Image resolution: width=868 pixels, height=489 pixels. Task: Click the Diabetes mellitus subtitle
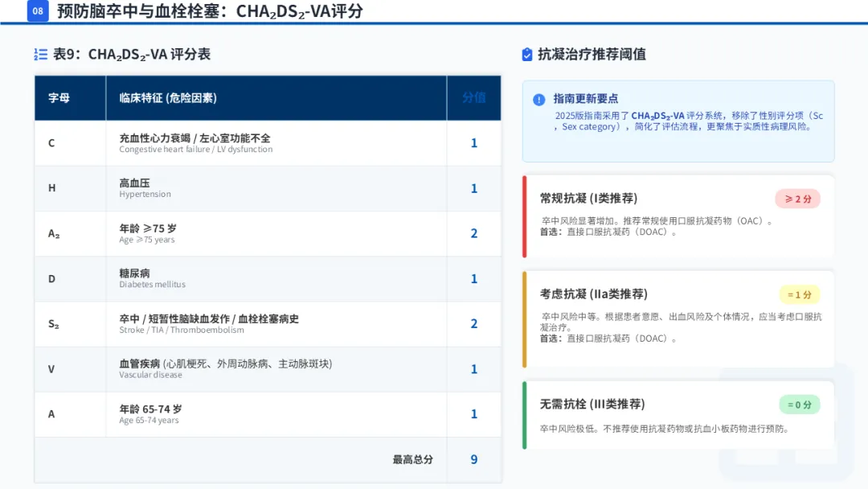[152, 285]
